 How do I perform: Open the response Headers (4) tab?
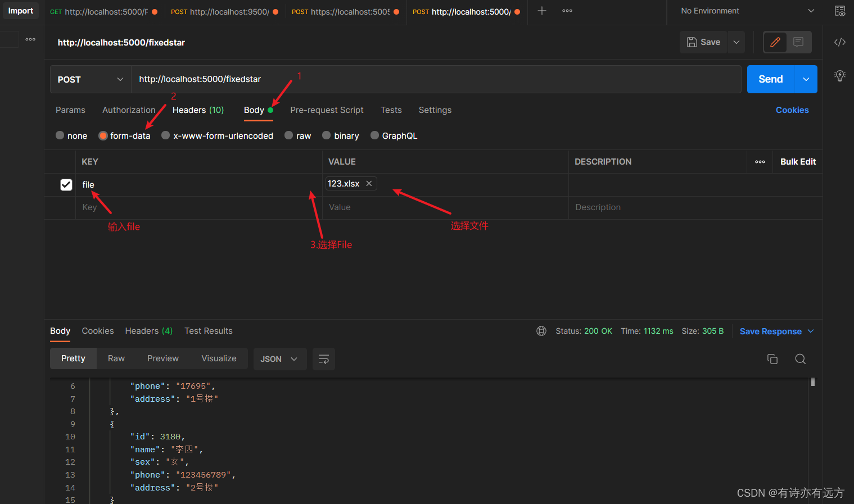click(149, 331)
